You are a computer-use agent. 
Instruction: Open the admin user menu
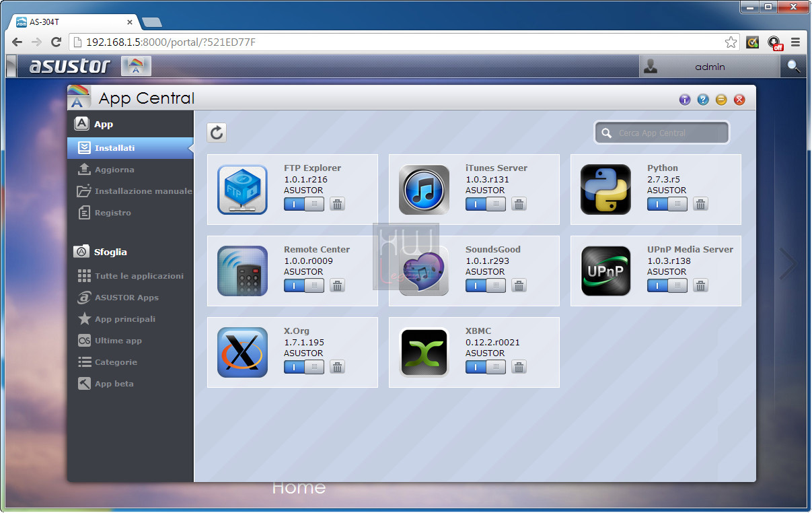coord(710,66)
